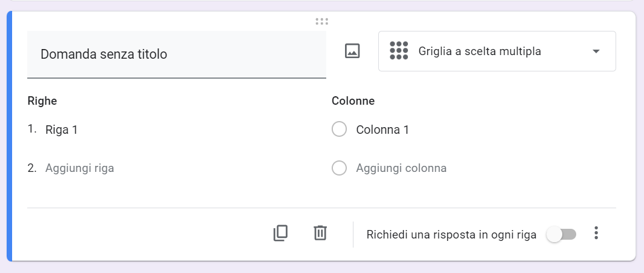Open the three-dot more options menu
Screen dimensions: 644x273
[596, 233]
